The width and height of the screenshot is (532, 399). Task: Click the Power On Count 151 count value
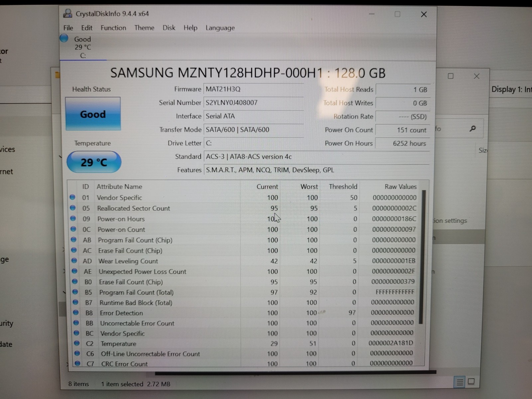[x=403, y=130]
